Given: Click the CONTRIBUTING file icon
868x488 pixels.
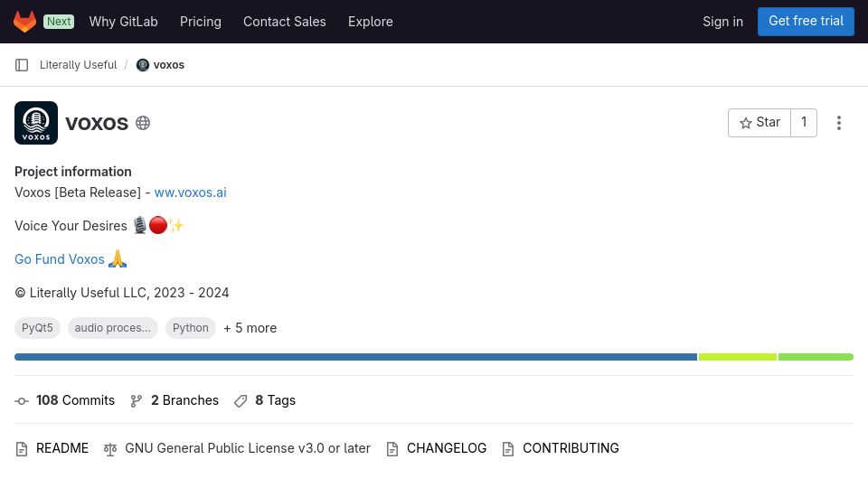Looking at the screenshot, I should pos(508,449).
